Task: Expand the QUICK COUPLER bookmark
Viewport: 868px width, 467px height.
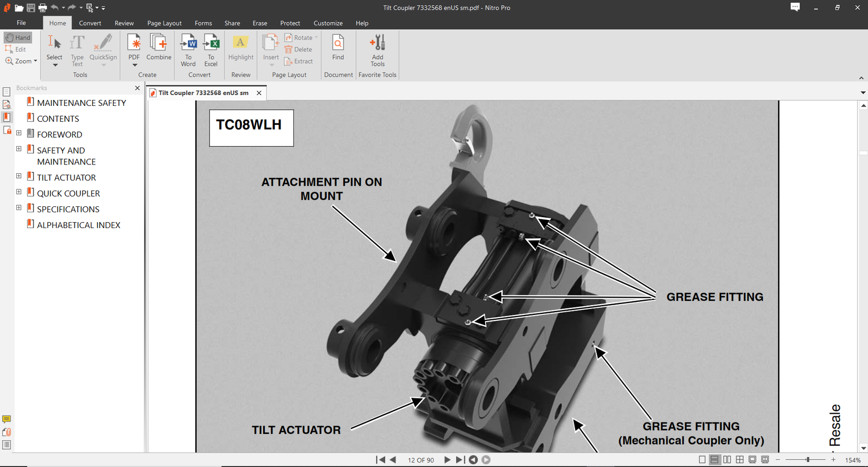Action: point(18,192)
